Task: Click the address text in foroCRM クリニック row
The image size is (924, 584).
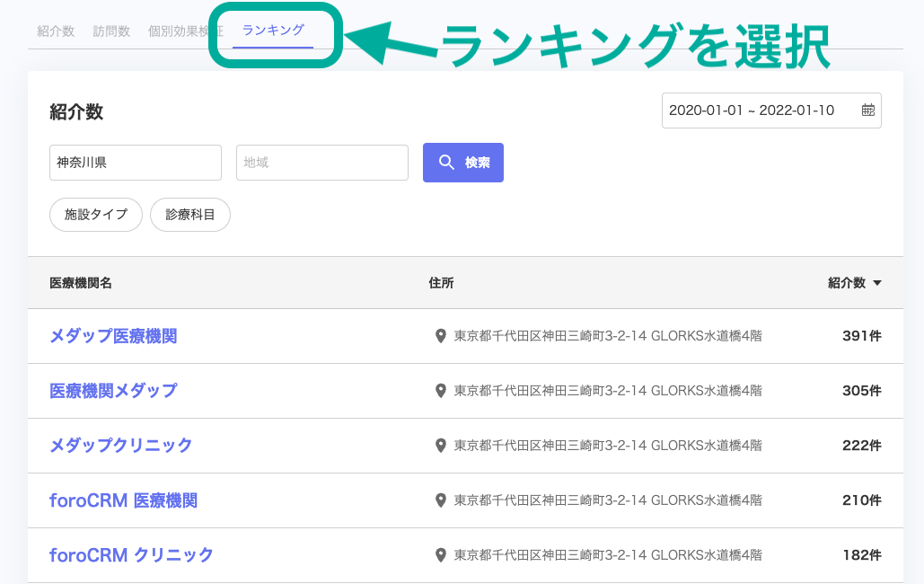Action: pos(608,555)
